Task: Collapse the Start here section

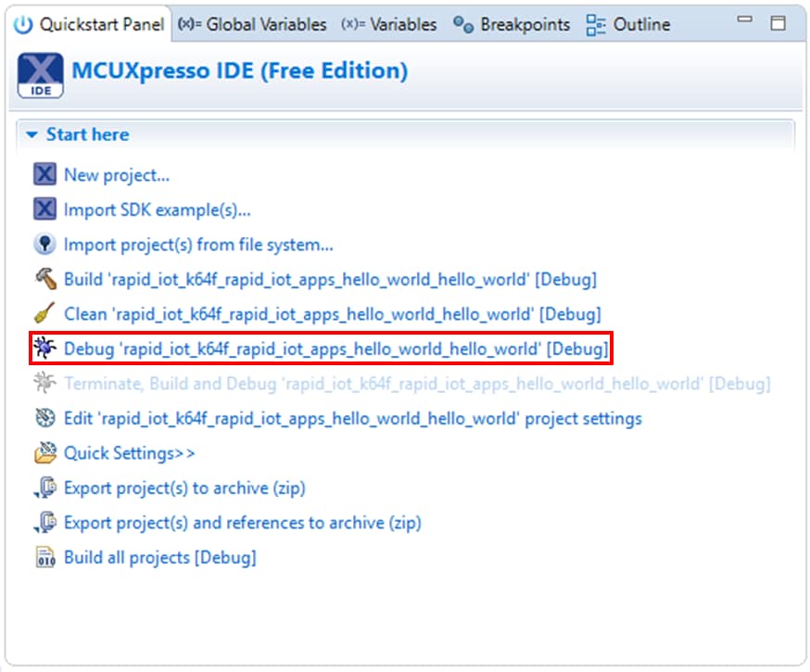Action: (x=32, y=135)
